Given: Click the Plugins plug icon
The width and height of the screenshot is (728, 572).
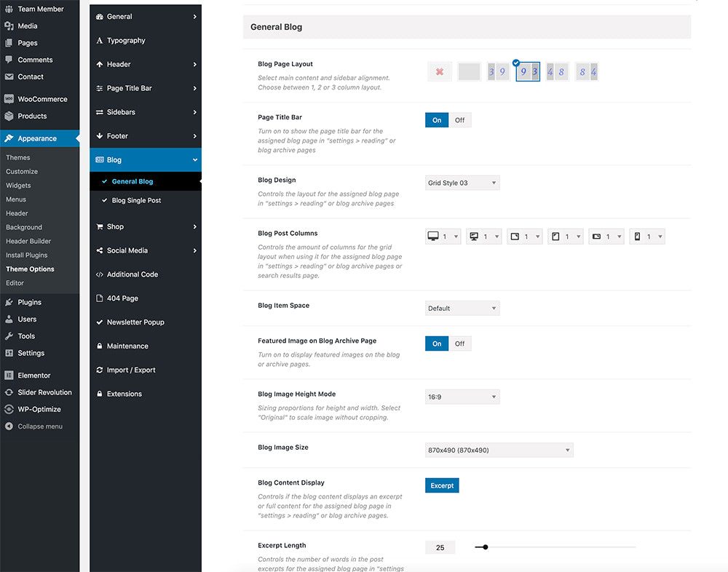Looking at the screenshot, I should coord(9,302).
